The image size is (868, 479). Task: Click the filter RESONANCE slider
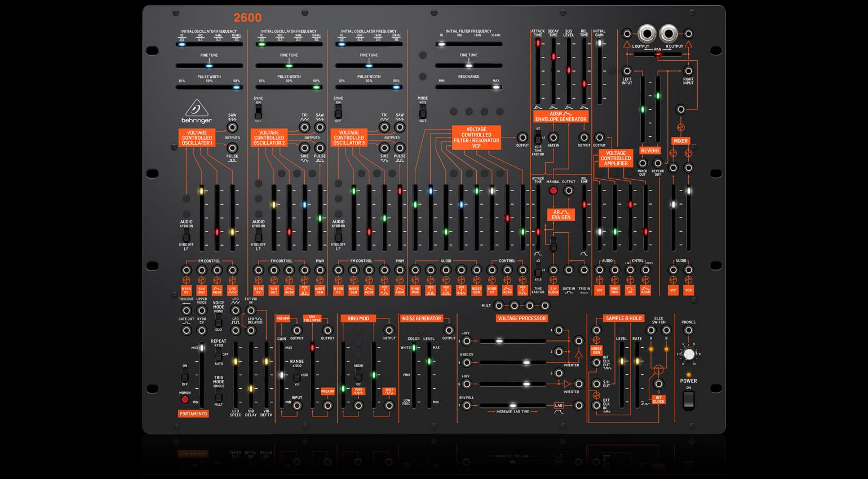pos(468,87)
